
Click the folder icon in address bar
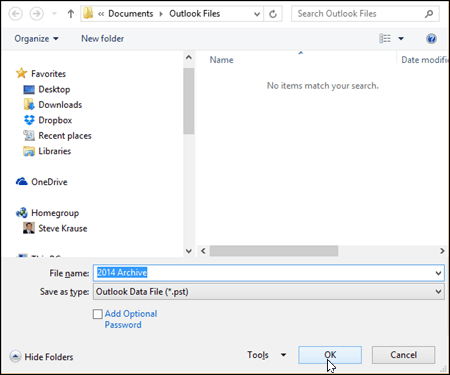click(x=88, y=14)
